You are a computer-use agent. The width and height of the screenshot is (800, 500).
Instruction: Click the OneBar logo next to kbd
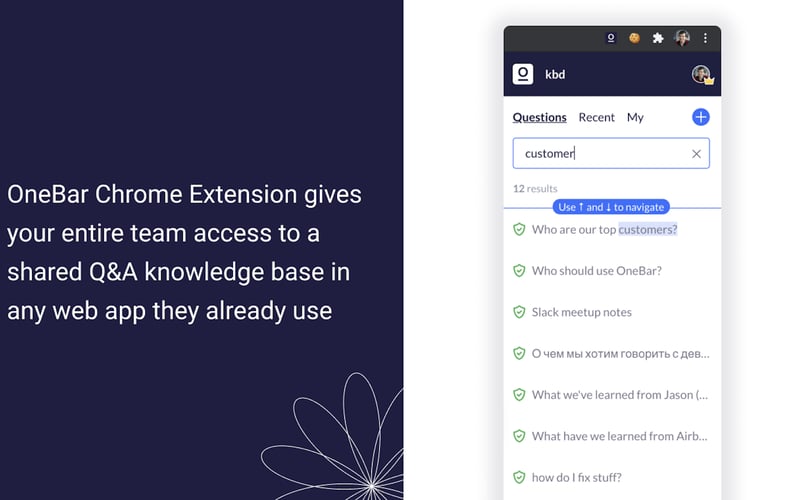[523, 74]
